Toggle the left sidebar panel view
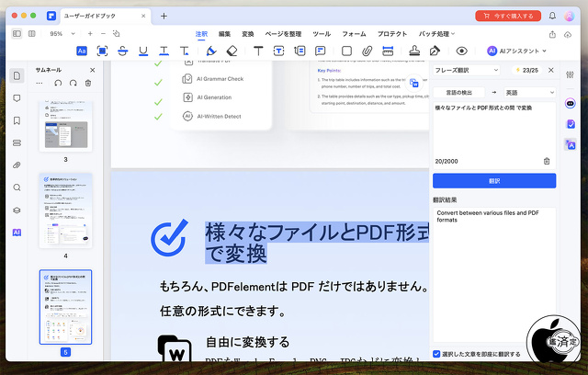 tap(17, 34)
